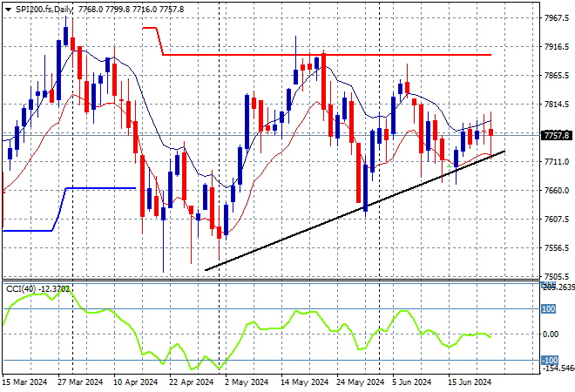Click the 7967.5 price axis label
575x392 pixels.
557,17
